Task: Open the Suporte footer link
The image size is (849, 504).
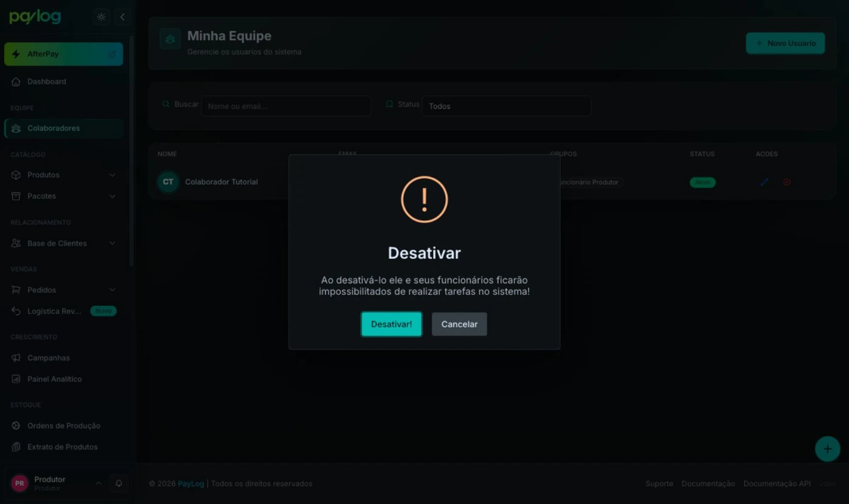Action: click(x=659, y=484)
